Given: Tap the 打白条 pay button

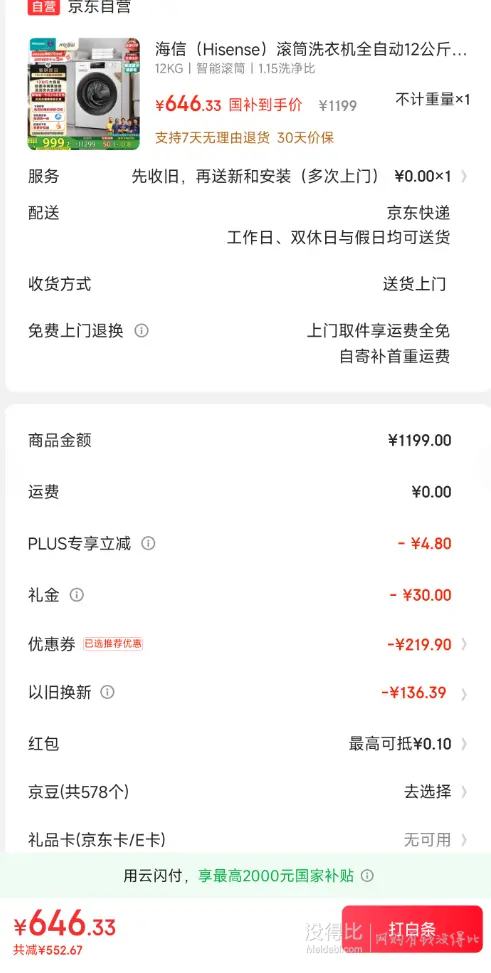Looking at the screenshot, I should point(412,929).
